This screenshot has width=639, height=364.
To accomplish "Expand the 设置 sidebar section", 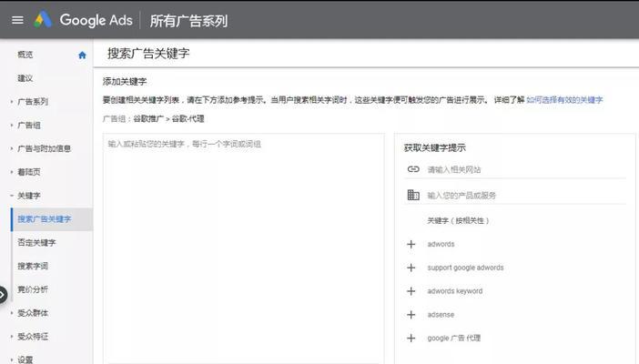I will (x=12, y=360).
